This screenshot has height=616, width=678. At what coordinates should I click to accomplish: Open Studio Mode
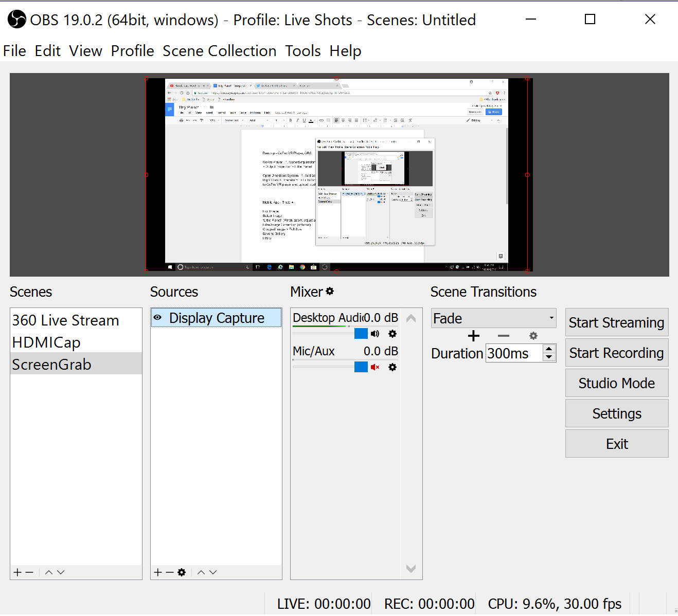pos(616,383)
